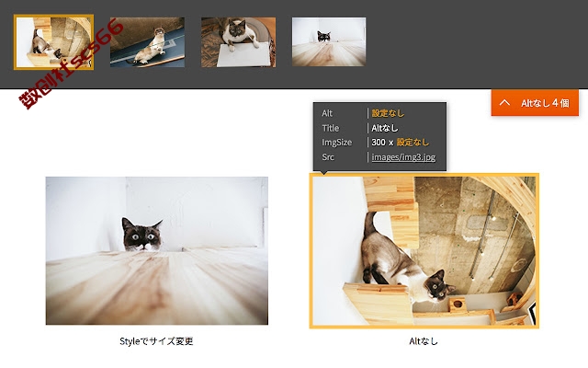Click the Src label in tooltip
Viewport: 588px width, 368px height.
coord(328,157)
